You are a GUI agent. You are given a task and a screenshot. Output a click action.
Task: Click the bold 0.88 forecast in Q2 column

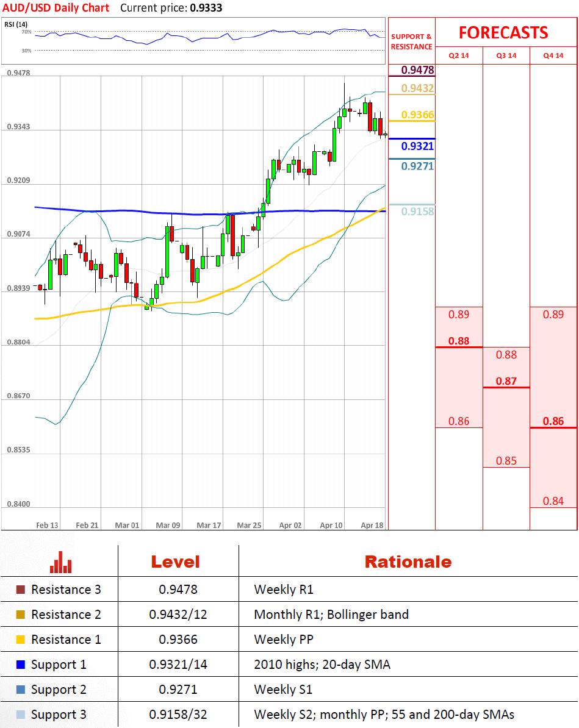click(x=459, y=341)
